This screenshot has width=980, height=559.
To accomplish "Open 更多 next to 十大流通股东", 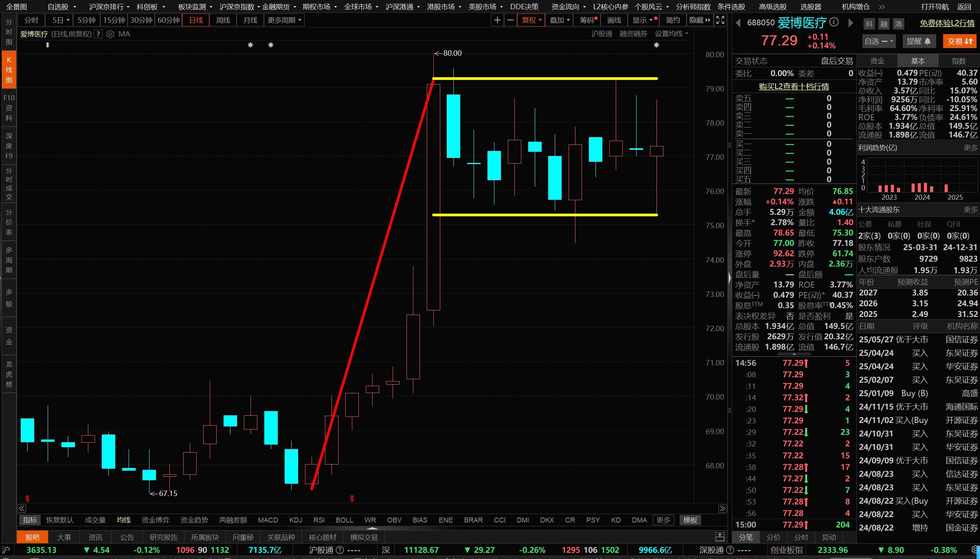I will (970, 210).
